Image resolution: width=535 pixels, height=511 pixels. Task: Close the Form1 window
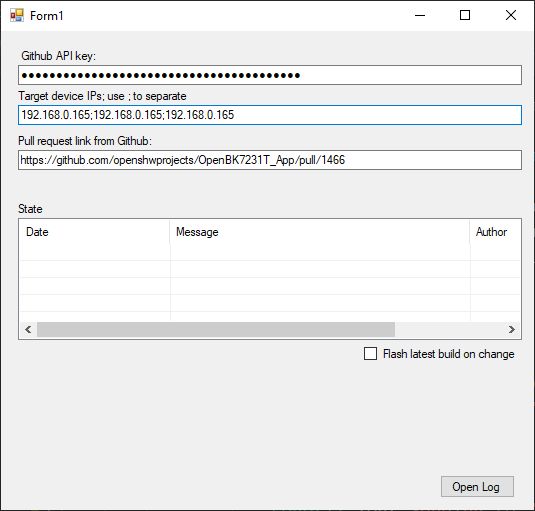pos(511,15)
